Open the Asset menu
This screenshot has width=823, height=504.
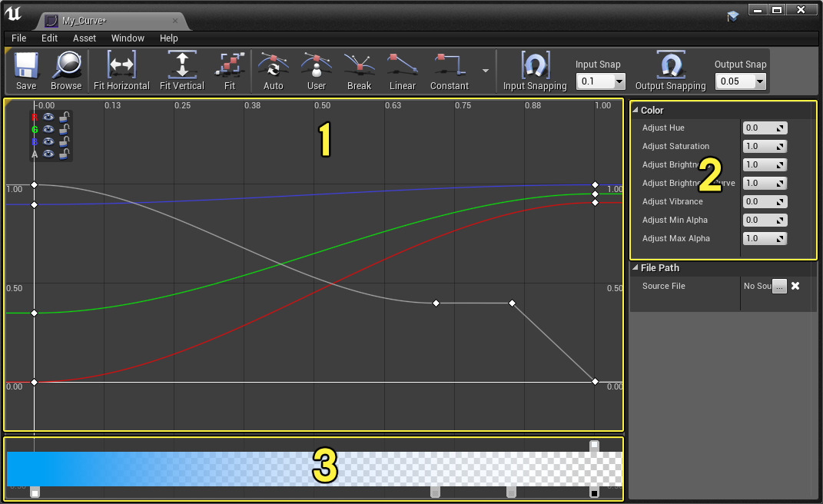pyautogui.click(x=85, y=38)
